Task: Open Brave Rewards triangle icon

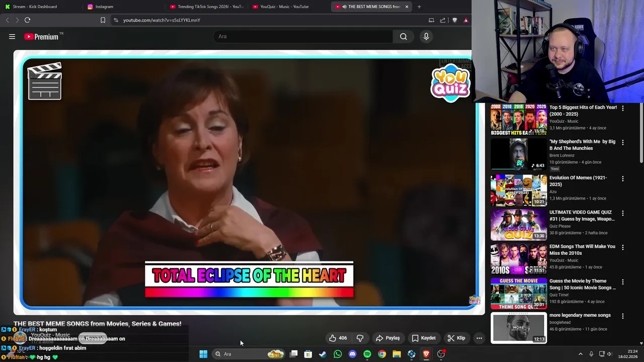Action: [x=466, y=20]
